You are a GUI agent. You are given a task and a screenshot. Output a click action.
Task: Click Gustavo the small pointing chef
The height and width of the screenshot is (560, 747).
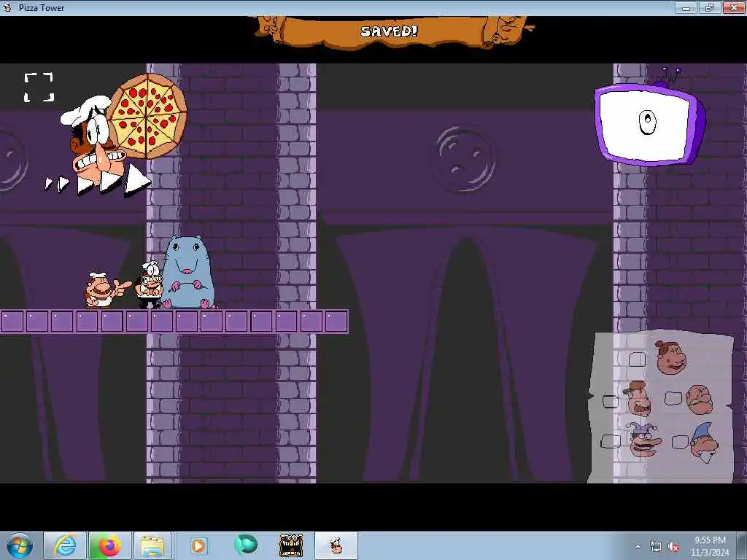[107, 290]
